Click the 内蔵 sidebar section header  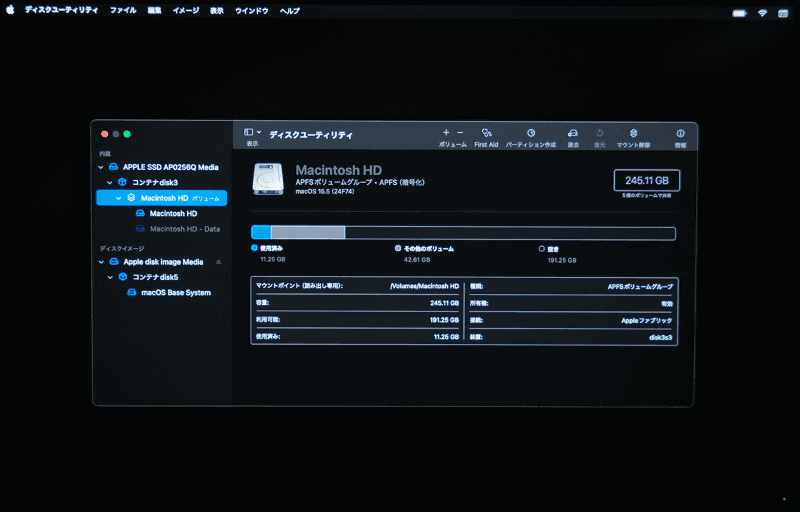(105, 153)
